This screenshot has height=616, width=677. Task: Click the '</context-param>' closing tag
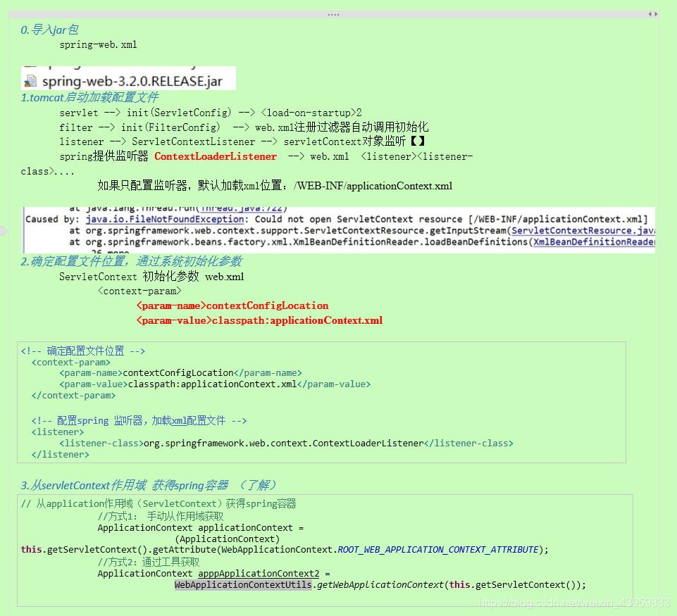(x=73, y=395)
